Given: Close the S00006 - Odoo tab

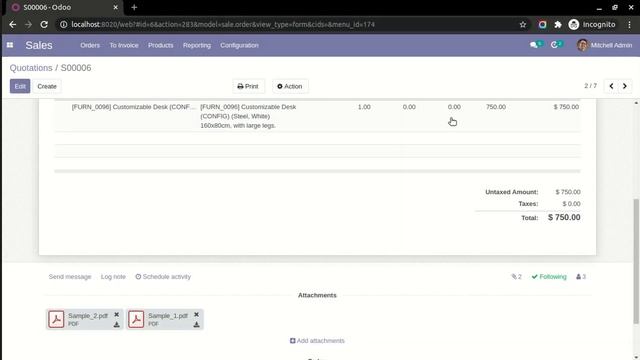Looking at the screenshot, I should point(116,7).
